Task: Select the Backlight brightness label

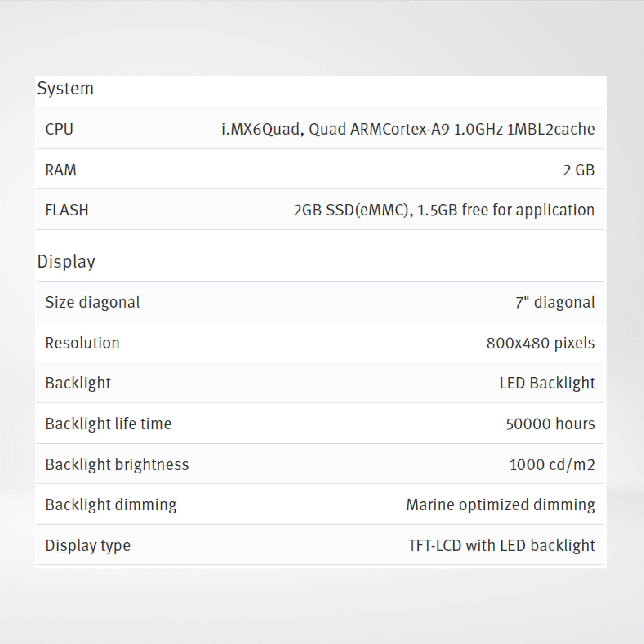Action: click(x=117, y=464)
